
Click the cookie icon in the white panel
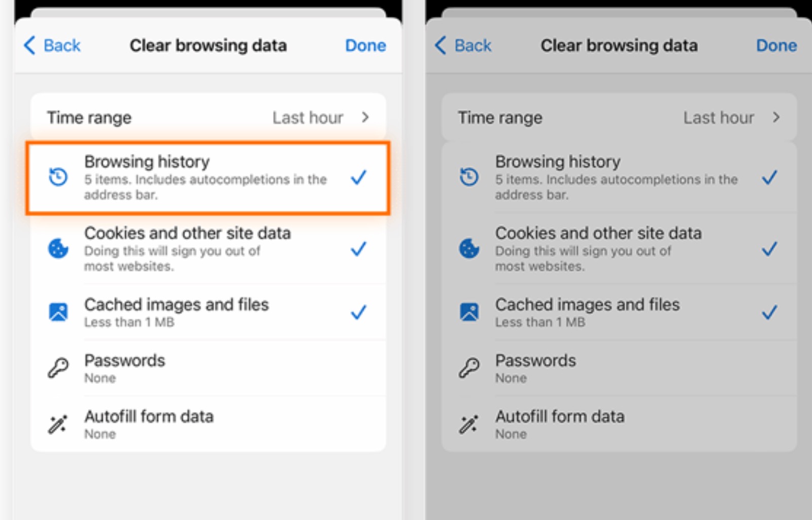pos(58,248)
